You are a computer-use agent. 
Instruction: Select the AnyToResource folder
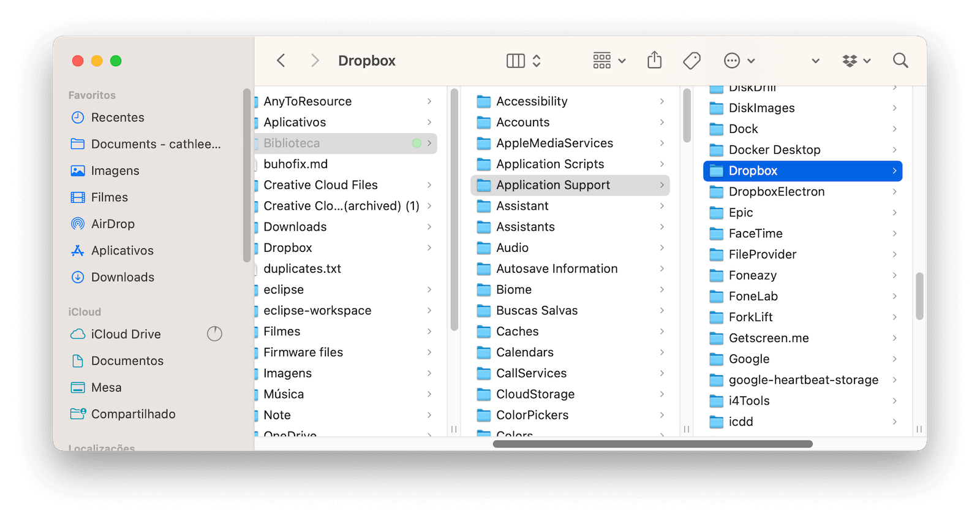(x=346, y=101)
